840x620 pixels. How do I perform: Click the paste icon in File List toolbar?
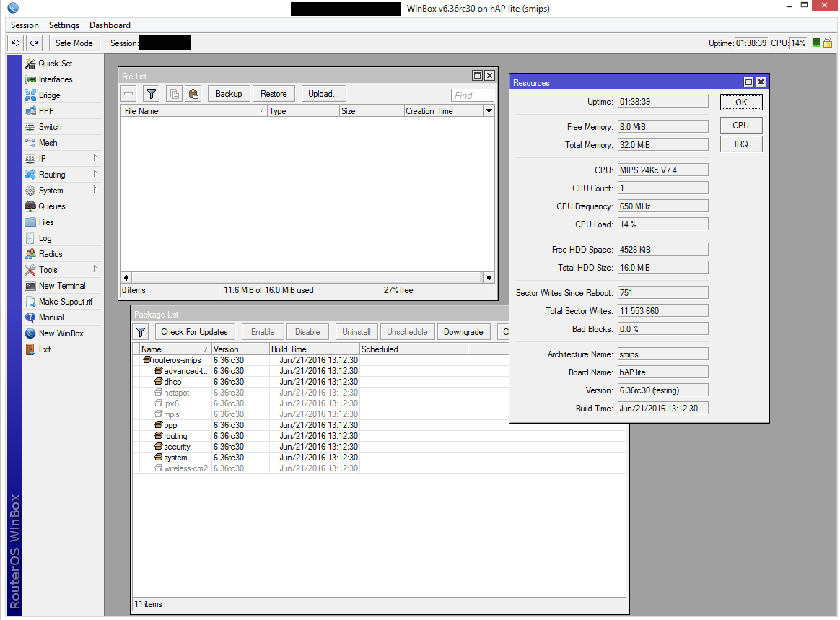193,94
